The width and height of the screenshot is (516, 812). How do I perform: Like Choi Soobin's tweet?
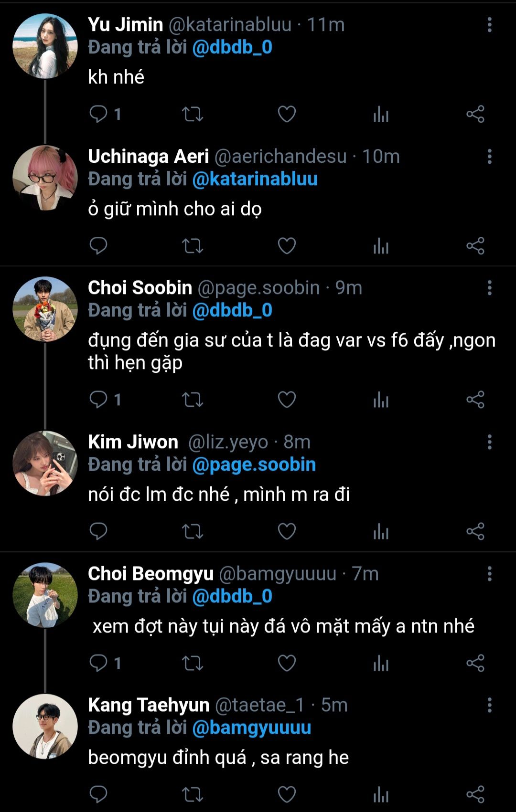287,400
